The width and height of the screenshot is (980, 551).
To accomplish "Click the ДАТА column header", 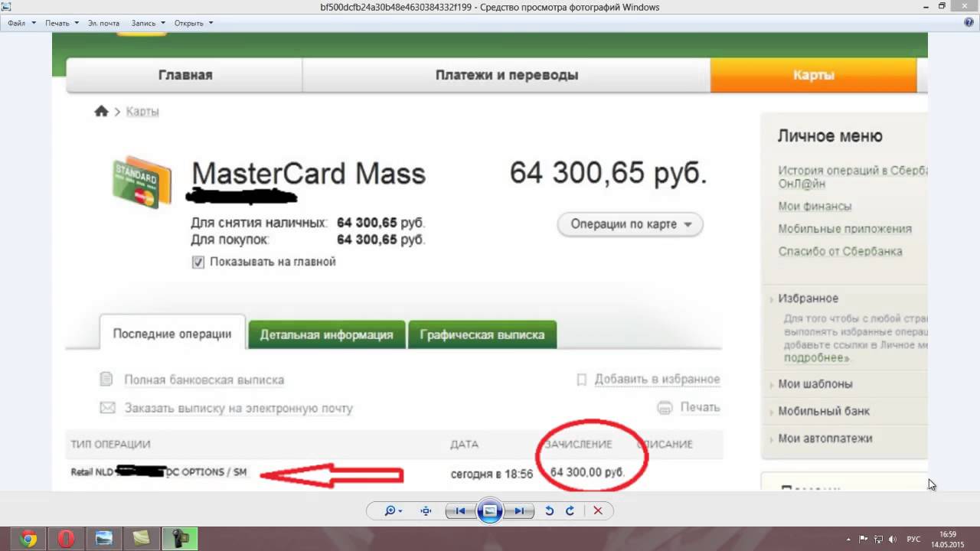I will pyautogui.click(x=464, y=444).
